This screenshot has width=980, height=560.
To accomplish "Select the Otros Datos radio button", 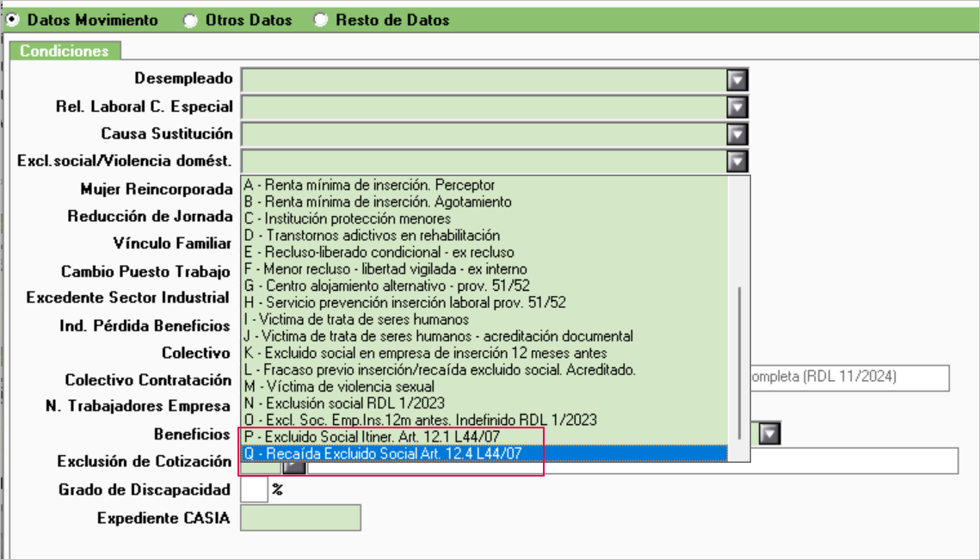I will click(190, 20).
